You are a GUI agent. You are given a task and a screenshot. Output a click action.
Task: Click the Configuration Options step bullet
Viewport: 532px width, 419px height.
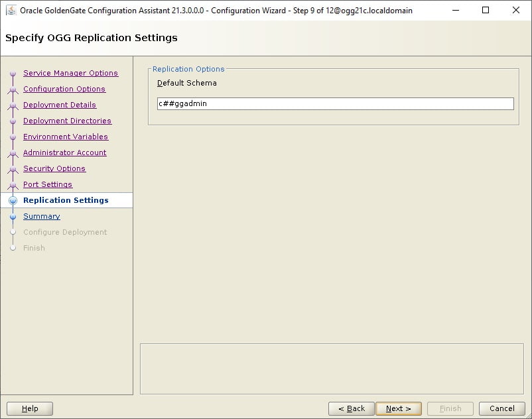pos(13,90)
